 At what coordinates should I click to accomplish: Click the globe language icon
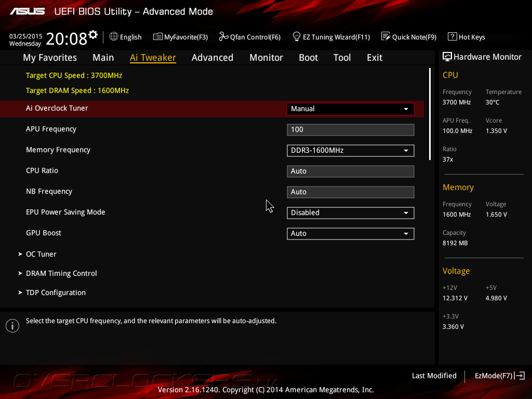tap(114, 36)
